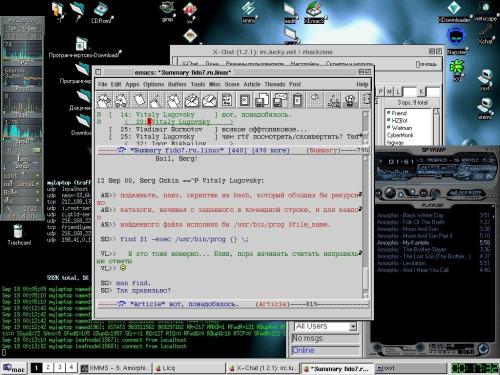This screenshot has height=375, width=500.
Task: Launch netscape from the desktop icon
Action: 486,12
